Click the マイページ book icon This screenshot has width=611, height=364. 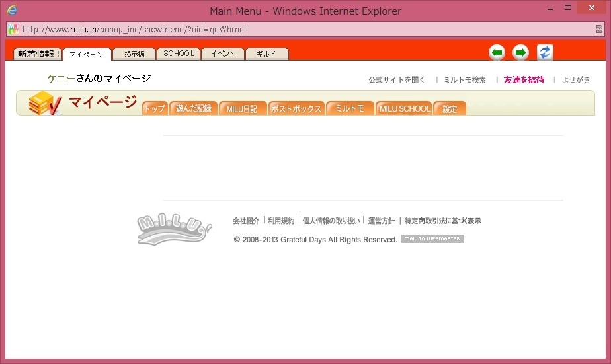45,104
